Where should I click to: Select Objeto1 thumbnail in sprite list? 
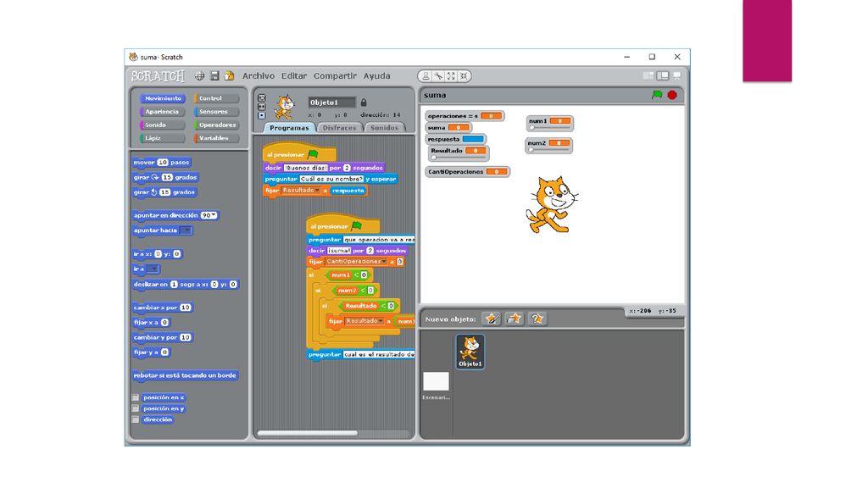tap(470, 352)
